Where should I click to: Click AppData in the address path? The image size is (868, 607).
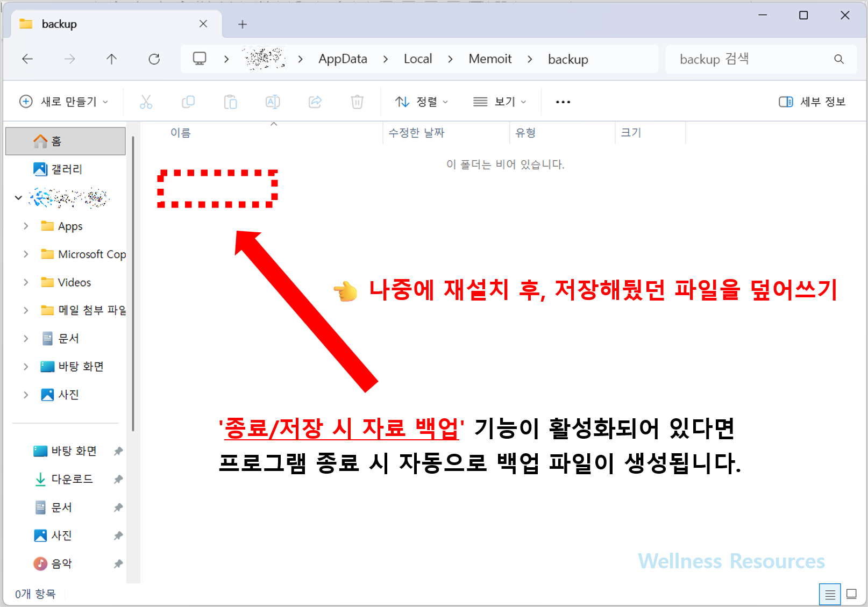[x=343, y=59]
